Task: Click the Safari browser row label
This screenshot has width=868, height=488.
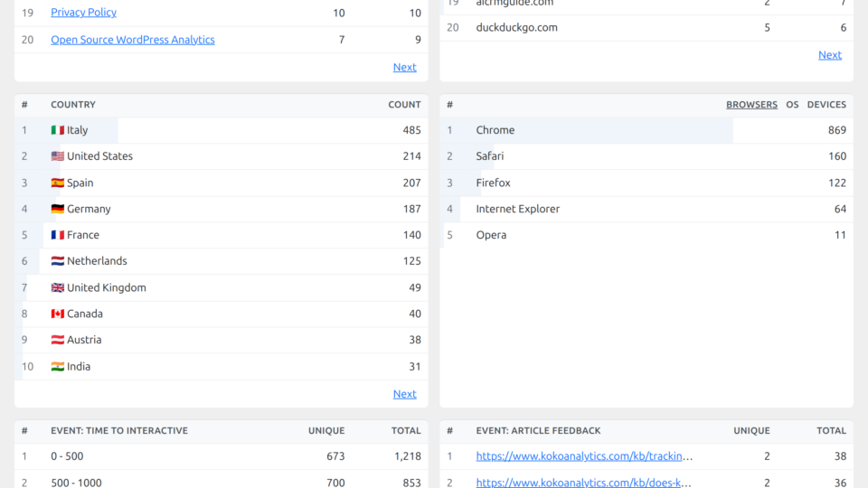Action: pos(490,156)
